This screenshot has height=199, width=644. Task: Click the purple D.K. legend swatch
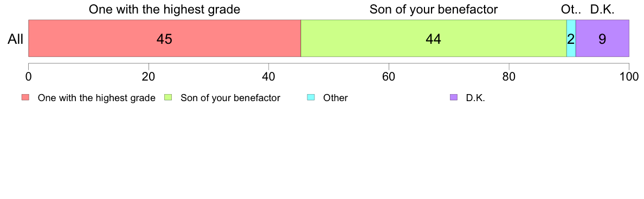point(454,97)
